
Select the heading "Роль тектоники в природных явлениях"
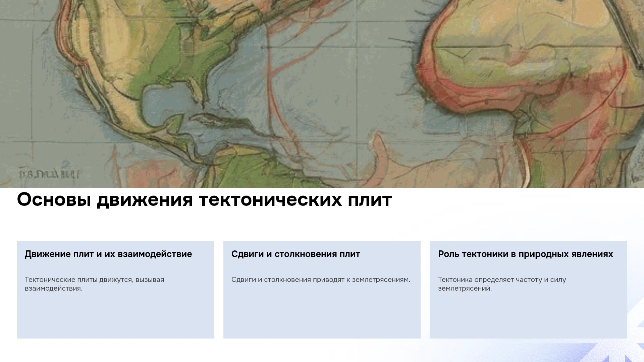(x=525, y=254)
